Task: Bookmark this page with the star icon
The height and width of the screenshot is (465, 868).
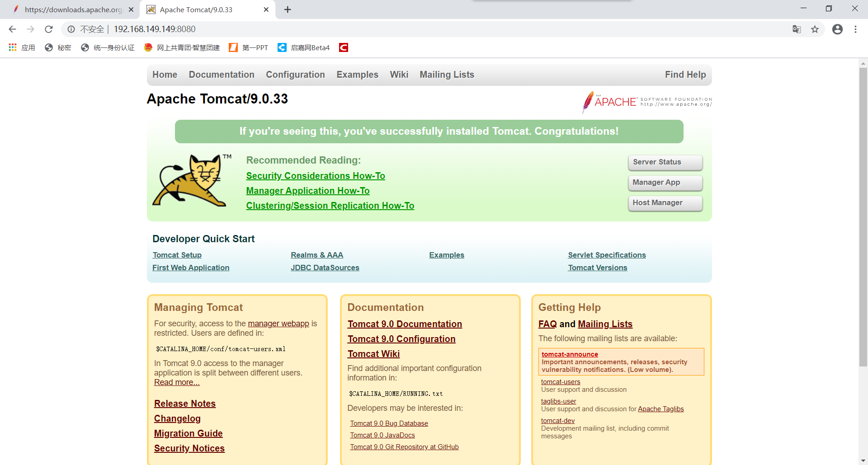Action: [815, 29]
